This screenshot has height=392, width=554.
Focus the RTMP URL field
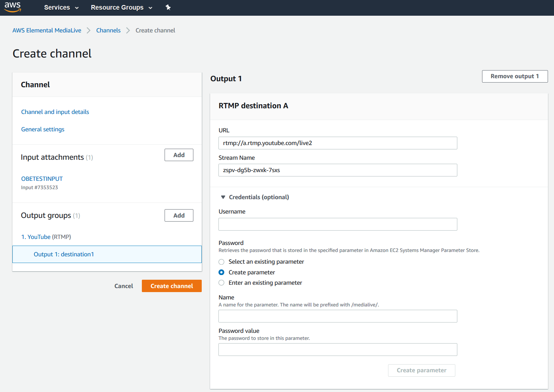[338, 143]
